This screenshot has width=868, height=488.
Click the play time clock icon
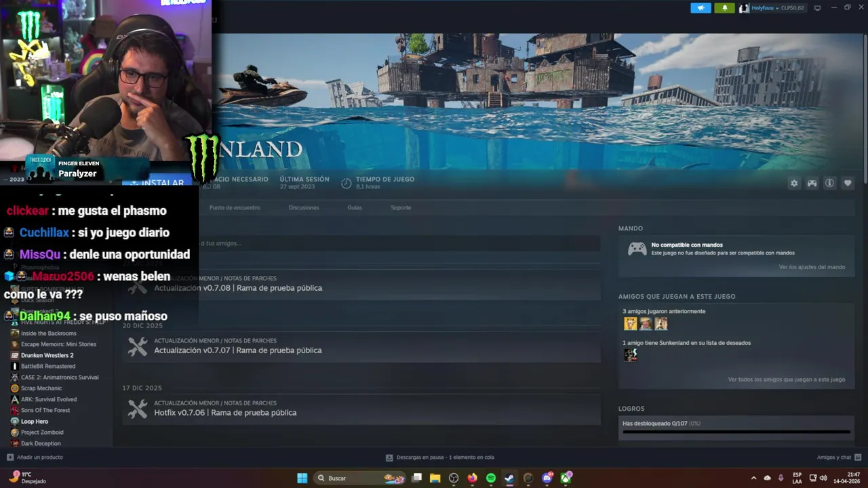346,183
